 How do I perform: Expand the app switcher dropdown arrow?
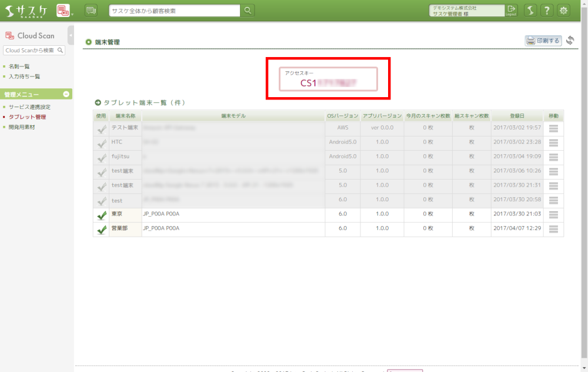[x=72, y=13]
